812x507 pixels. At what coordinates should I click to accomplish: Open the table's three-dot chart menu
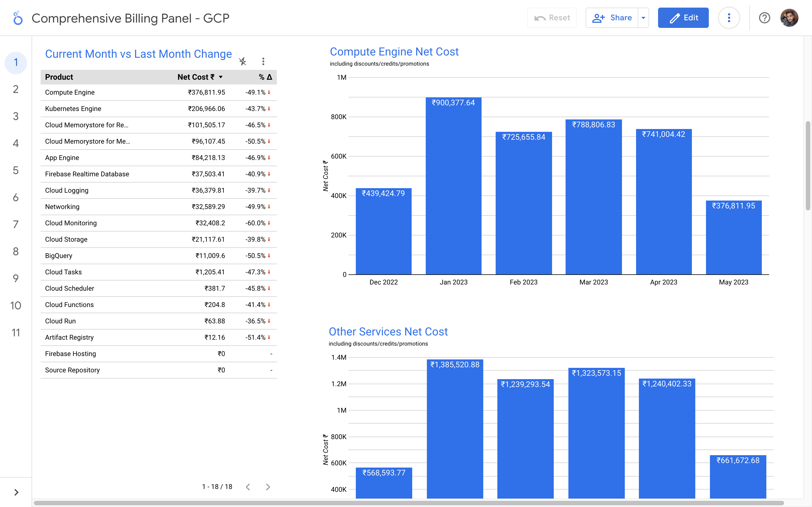coord(263,61)
